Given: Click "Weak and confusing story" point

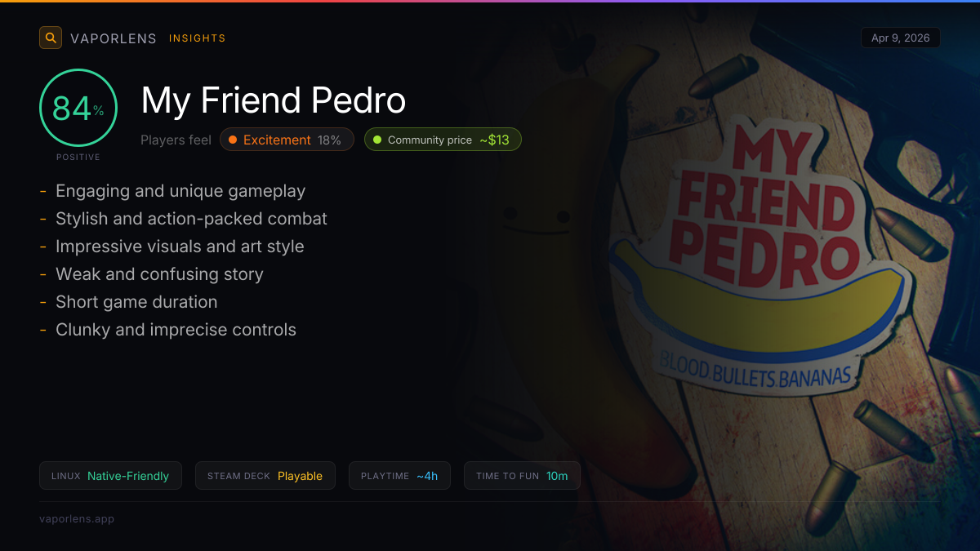Looking at the screenshot, I should point(159,274).
